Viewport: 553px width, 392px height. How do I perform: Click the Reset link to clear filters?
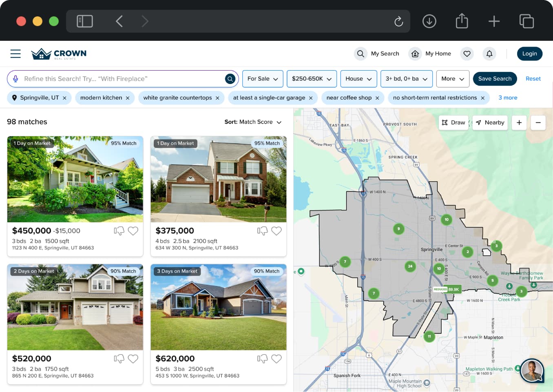coord(533,79)
